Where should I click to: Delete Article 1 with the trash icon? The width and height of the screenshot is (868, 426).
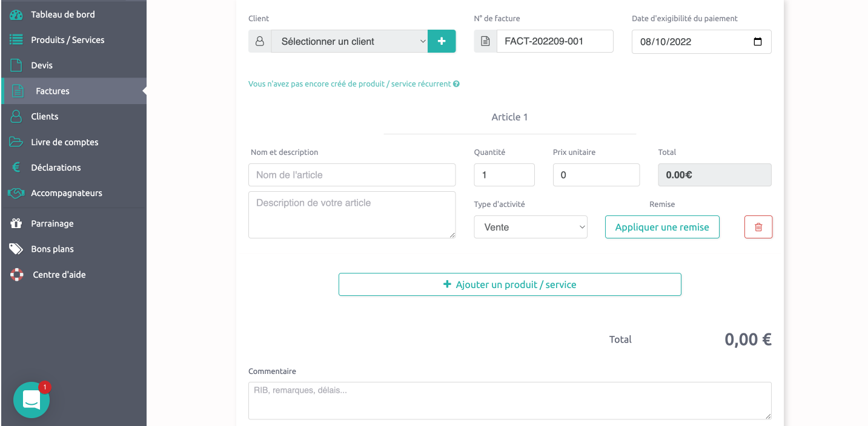(x=758, y=226)
